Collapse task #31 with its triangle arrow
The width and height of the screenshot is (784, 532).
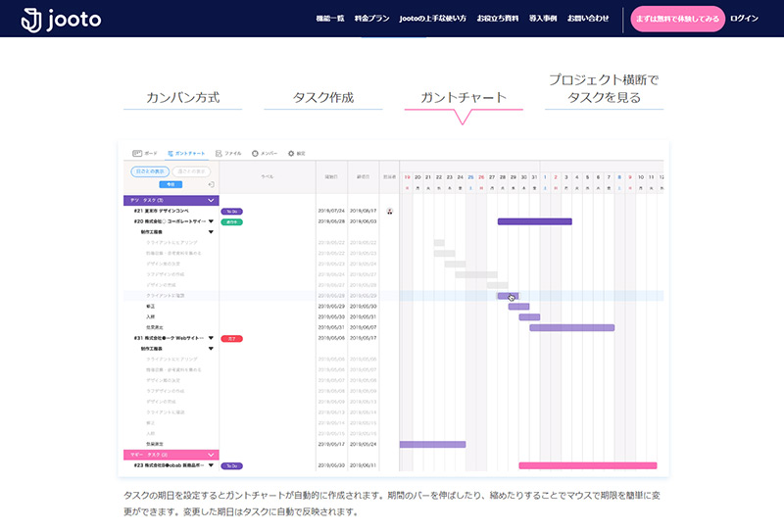pos(211,338)
